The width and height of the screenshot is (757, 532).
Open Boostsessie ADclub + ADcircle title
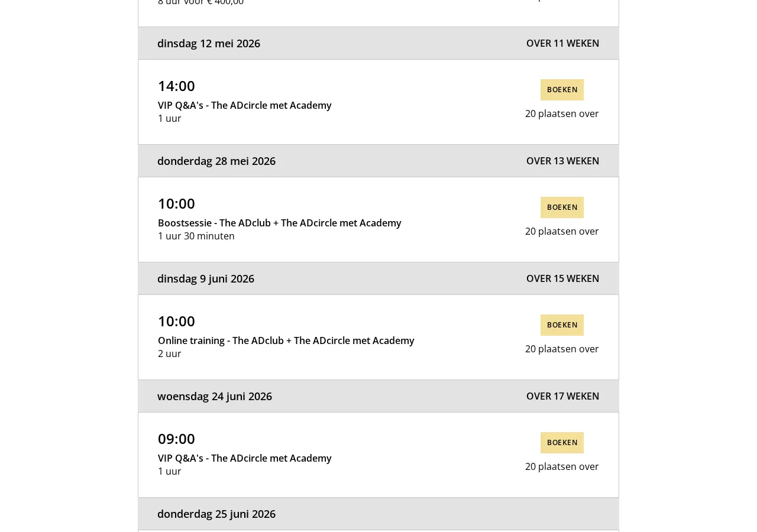click(280, 223)
